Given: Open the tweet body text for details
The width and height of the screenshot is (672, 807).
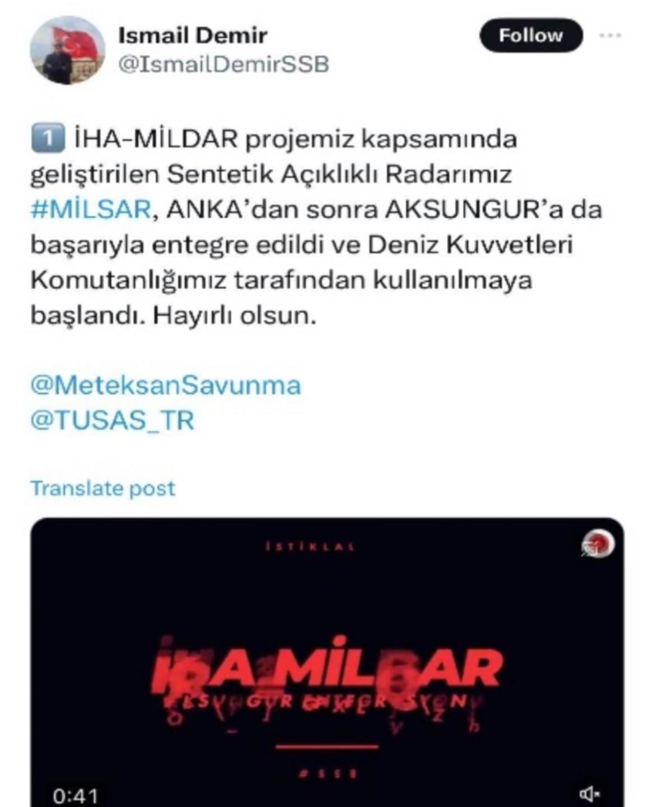Looking at the screenshot, I should coord(315,227).
